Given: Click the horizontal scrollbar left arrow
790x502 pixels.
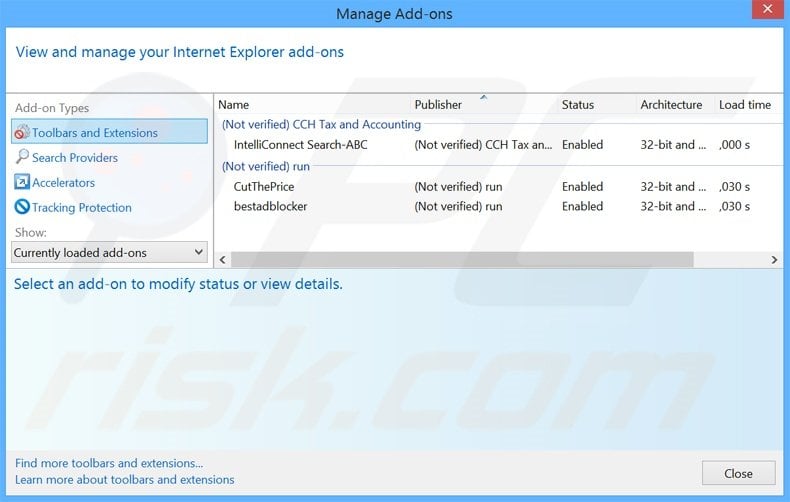Looking at the screenshot, I should point(223,260).
